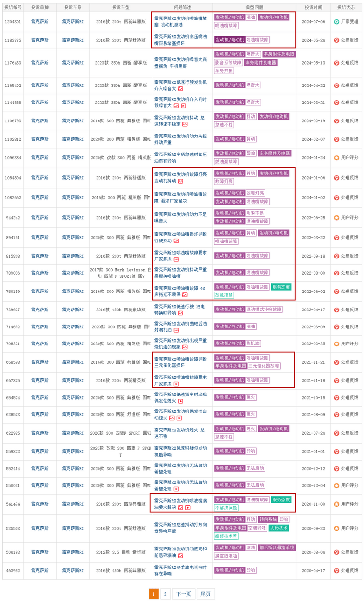Open complaint titled 发动机噪音大底盘振动 车机黑屏

pyautogui.click(x=180, y=63)
